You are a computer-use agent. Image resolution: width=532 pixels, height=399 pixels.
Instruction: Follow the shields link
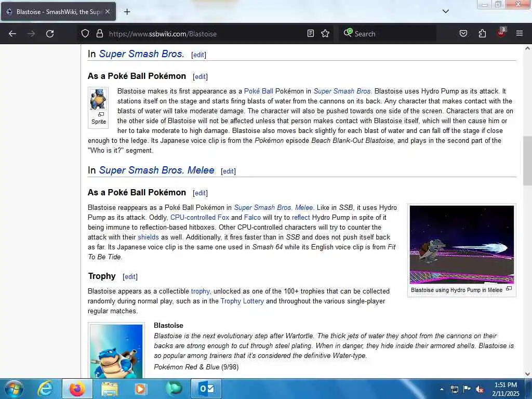point(148,237)
